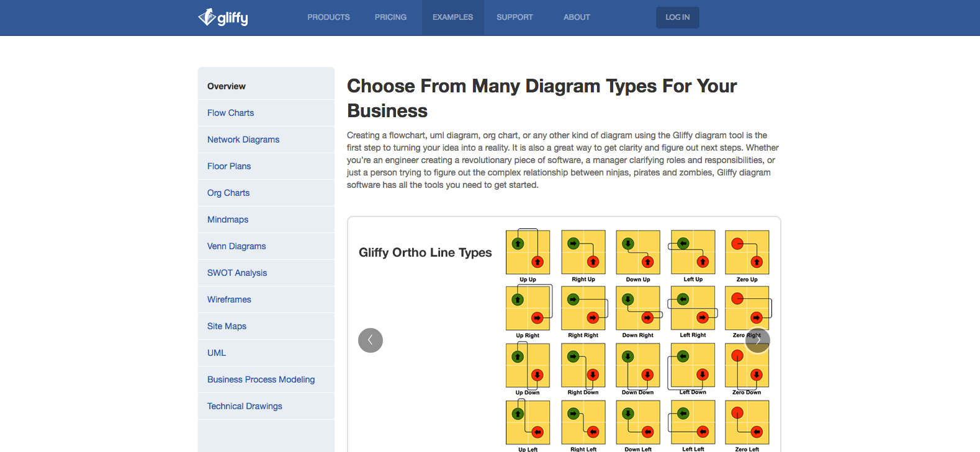Click the Right Left line type tile

pyautogui.click(x=583, y=422)
